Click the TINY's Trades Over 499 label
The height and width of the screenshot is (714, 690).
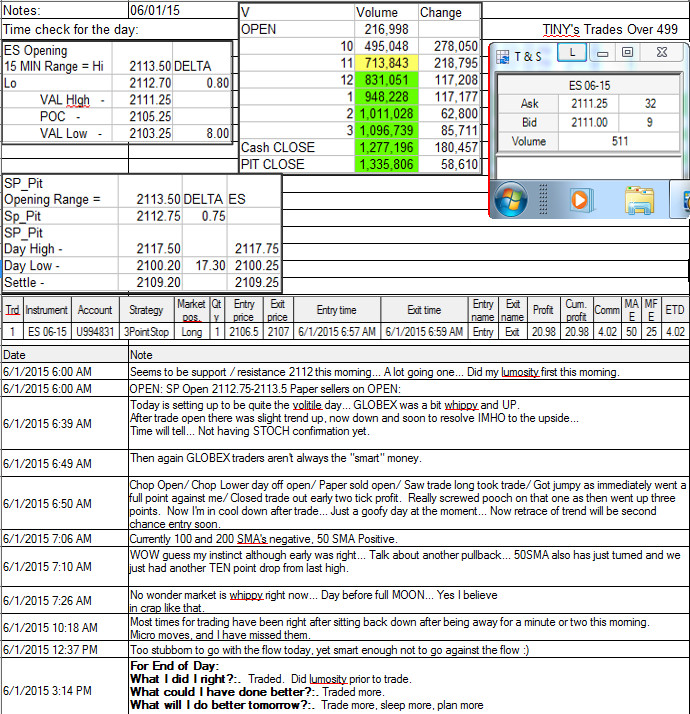[x=610, y=29]
